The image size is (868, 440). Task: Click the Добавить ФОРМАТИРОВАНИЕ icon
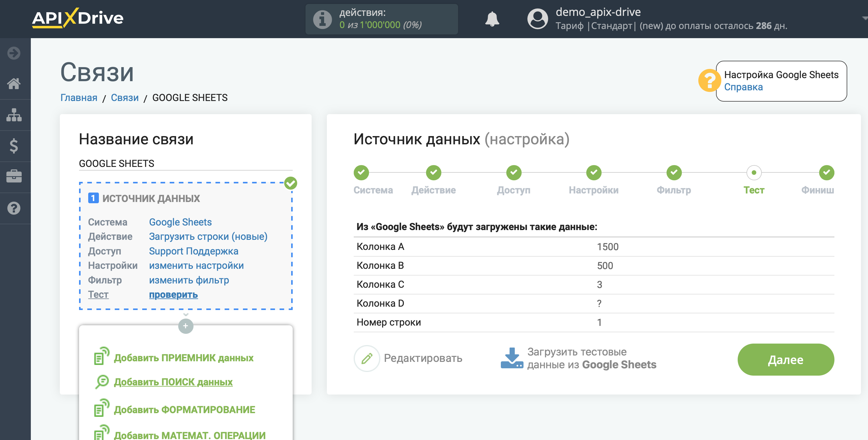click(101, 408)
